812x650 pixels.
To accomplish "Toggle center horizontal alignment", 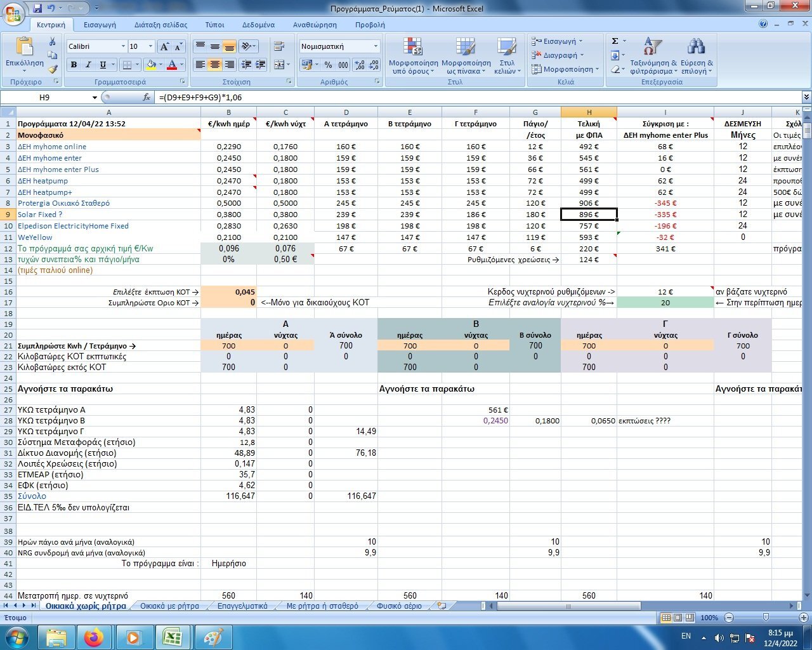I will coord(215,65).
